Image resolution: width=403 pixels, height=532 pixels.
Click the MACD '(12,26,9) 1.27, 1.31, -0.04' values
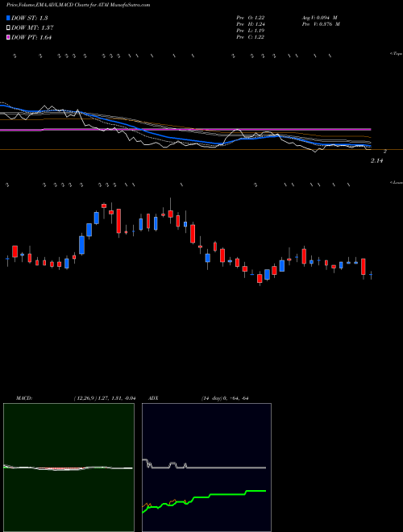105,398
